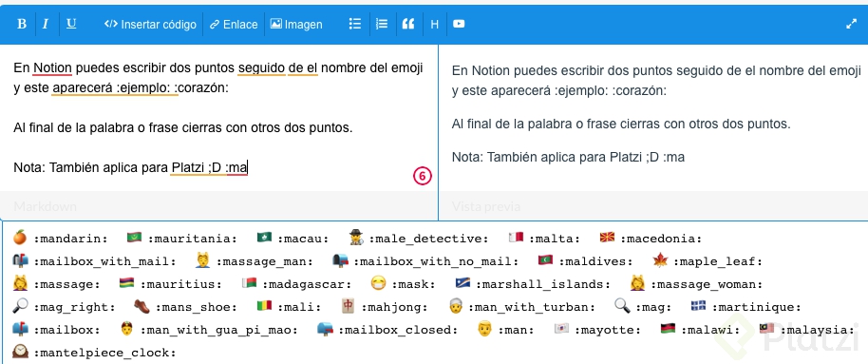Insert the :maple_leaf: emoji

pyautogui.click(x=708, y=261)
